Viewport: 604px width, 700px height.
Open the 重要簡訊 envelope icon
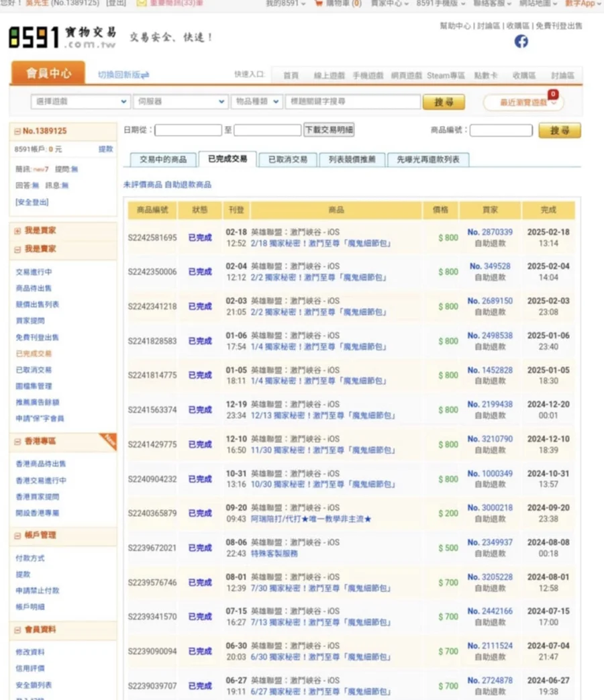[x=141, y=3]
